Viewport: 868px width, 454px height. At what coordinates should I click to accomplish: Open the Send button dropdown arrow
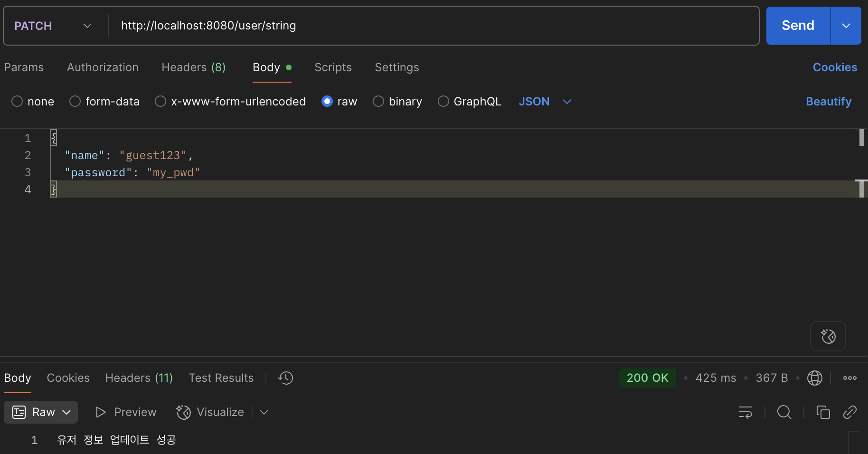846,26
